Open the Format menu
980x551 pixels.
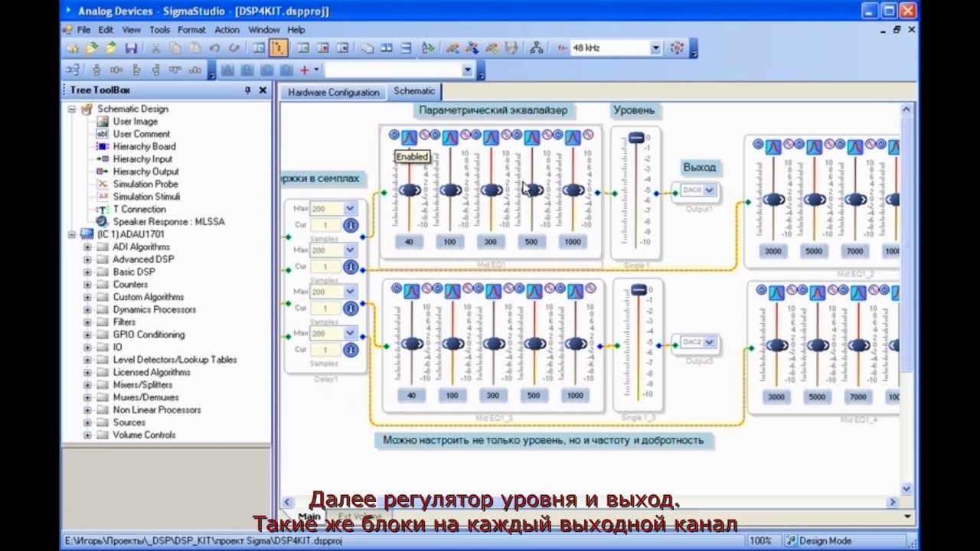(191, 30)
